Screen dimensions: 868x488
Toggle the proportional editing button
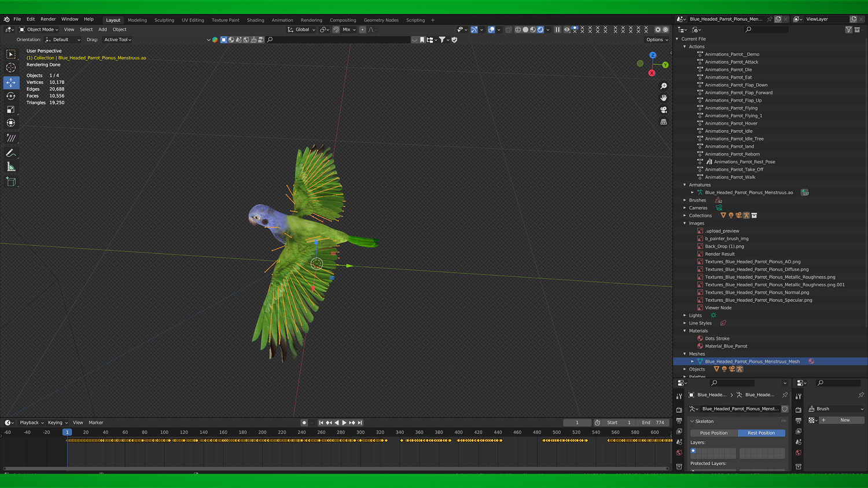(x=363, y=29)
